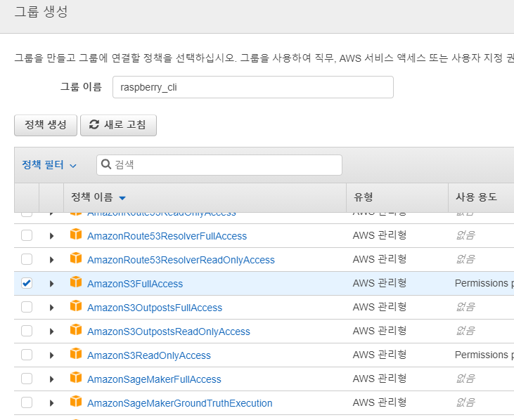Open AmazonSageMakerGroundTruthExecution policy link
Screen dimensions: 514x420
coord(179,403)
